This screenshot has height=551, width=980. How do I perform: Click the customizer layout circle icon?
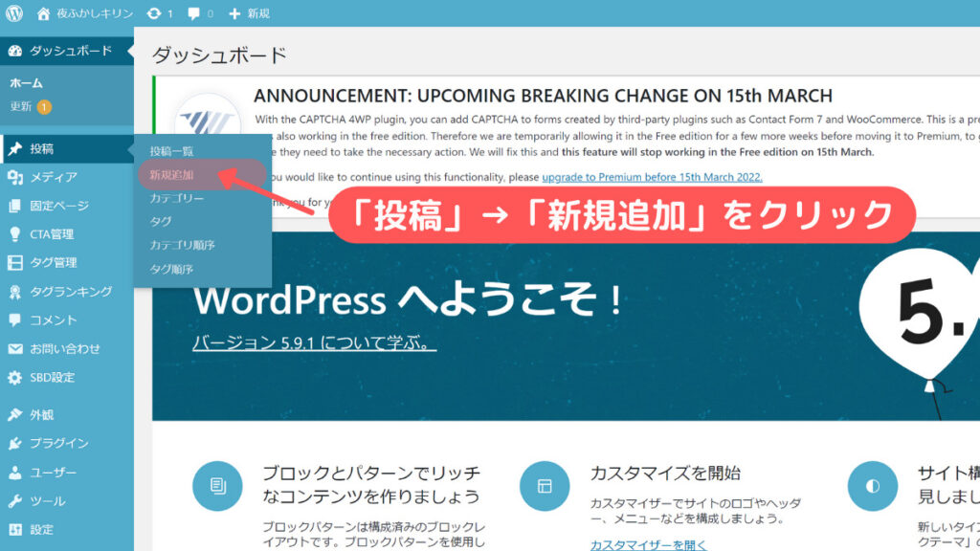coord(545,485)
